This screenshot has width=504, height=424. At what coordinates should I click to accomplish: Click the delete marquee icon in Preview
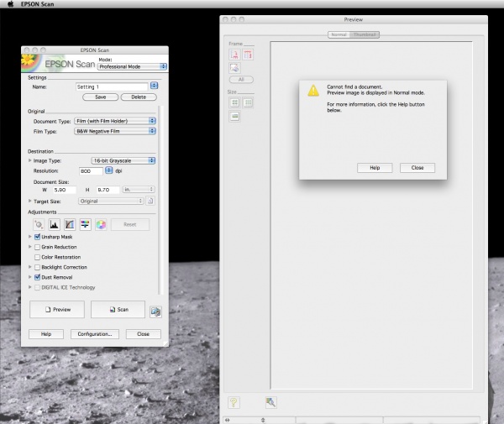(248, 55)
